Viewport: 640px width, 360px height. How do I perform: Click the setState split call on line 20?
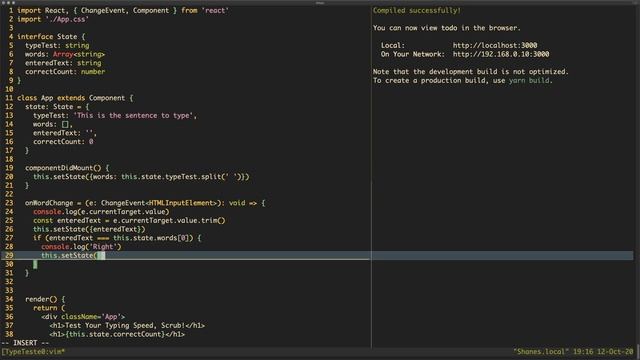(x=141, y=177)
